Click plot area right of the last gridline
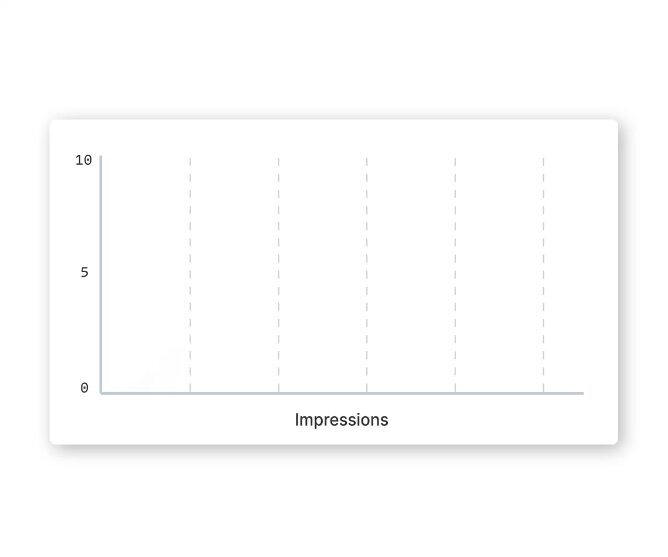The width and height of the screenshot is (668, 557). [x=564, y=274]
